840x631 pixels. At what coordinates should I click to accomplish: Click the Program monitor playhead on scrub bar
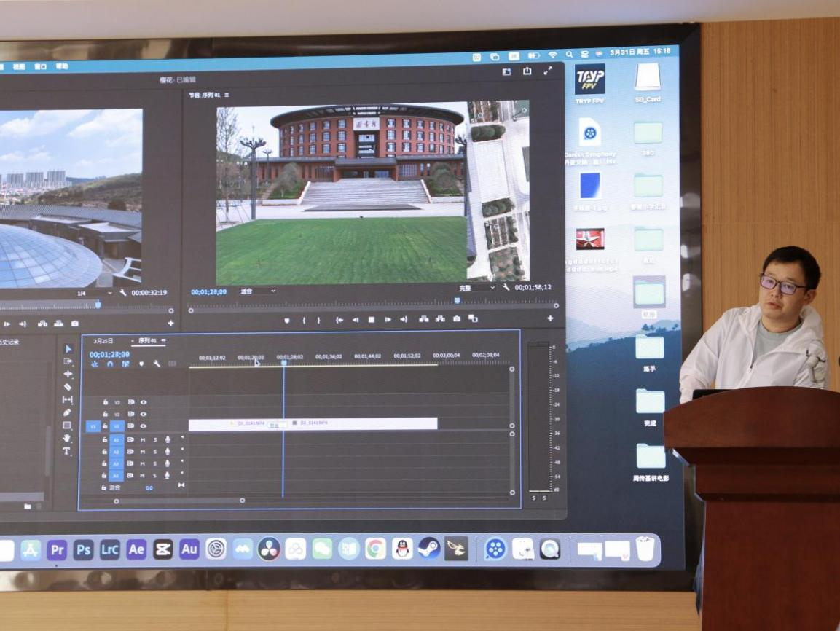[x=458, y=300]
